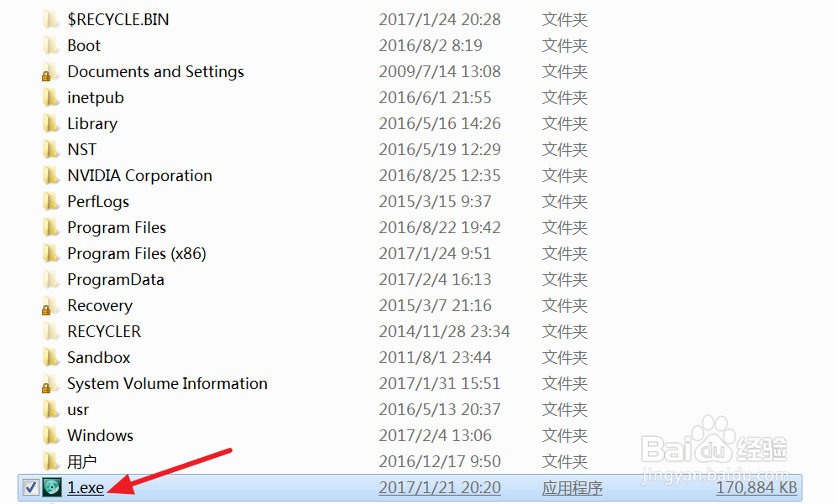Select the Windows folder icon
836x504 pixels.
(51, 436)
